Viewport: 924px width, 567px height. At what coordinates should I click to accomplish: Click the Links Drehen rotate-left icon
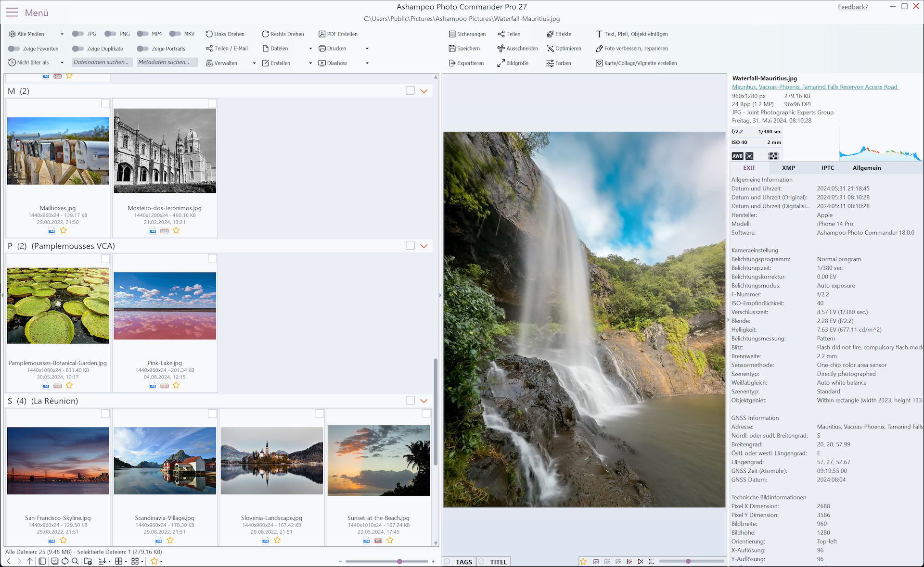click(x=209, y=34)
